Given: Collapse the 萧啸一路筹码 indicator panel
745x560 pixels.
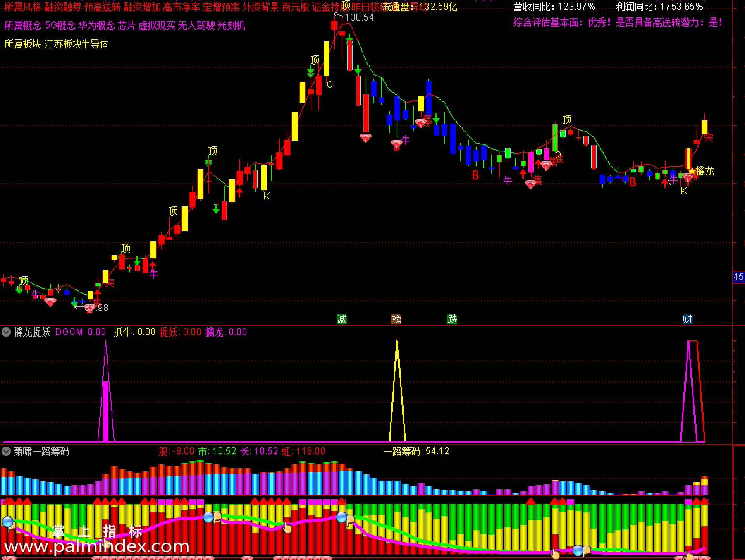Looking at the screenshot, I should pyautogui.click(x=6, y=451).
